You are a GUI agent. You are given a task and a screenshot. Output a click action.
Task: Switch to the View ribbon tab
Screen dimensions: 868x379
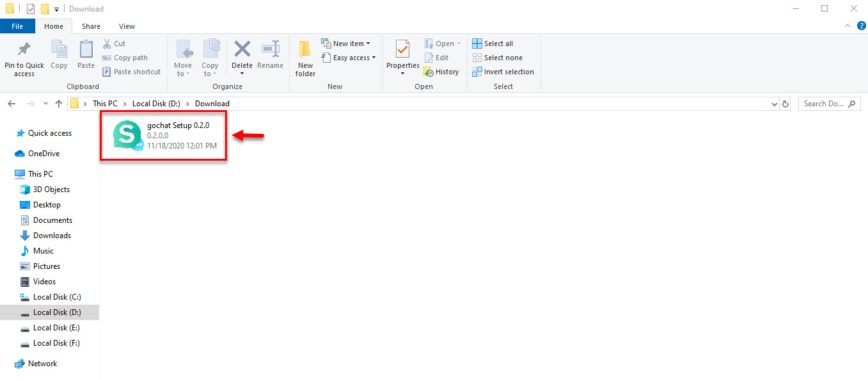click(x=127, y=26)
